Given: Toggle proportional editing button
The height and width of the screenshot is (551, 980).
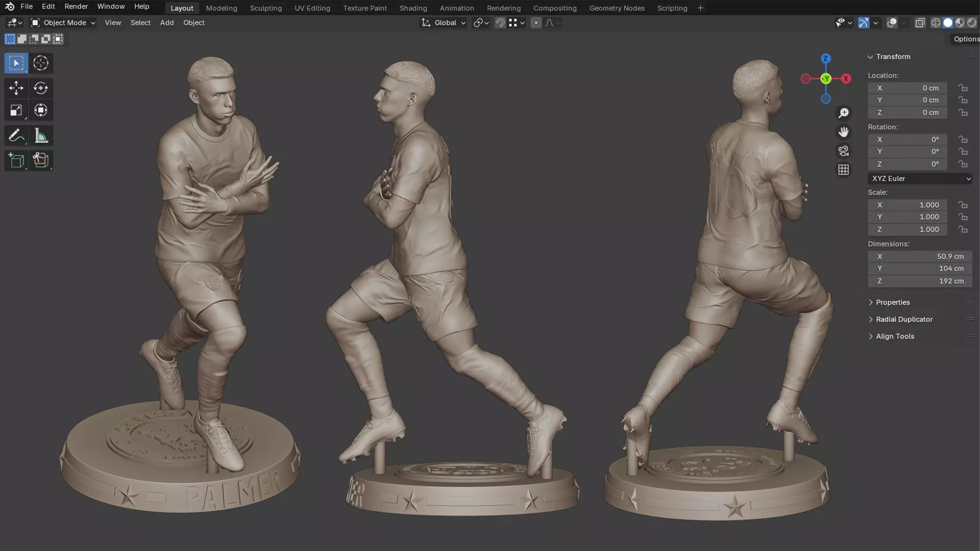Looking at the screenshot, I should pos(536,23).
